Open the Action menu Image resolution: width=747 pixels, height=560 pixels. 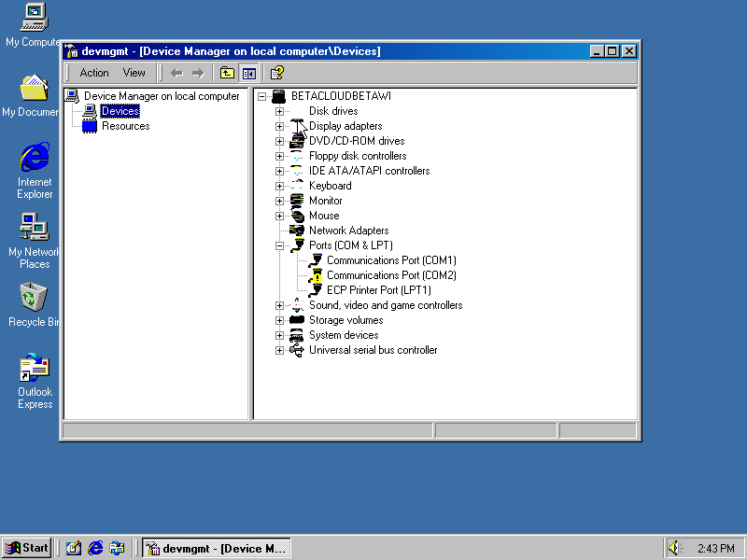[x=94, y=73]
